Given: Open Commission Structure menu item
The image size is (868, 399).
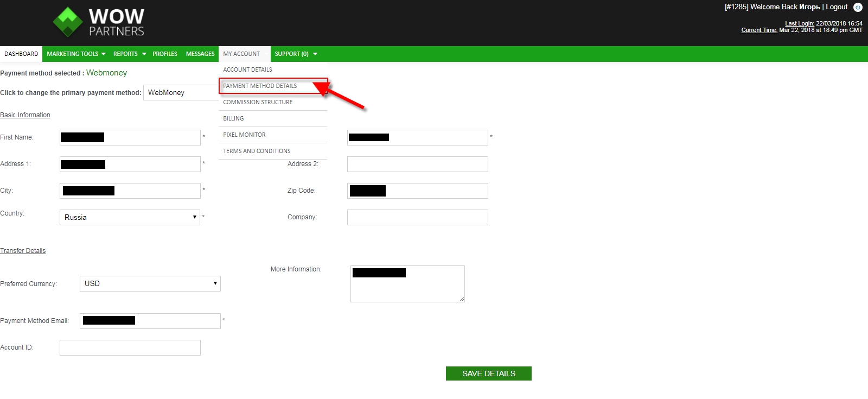Looking at the screenshot, I should click(258, 102).
